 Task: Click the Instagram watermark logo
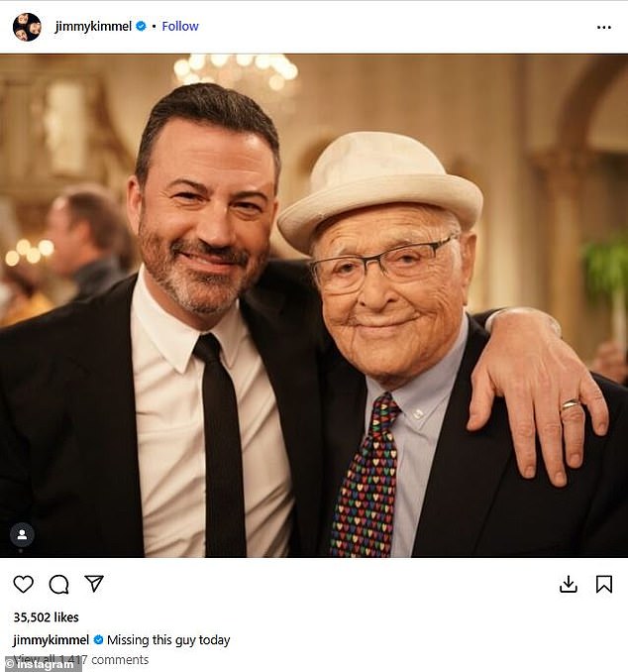(42, 664)
